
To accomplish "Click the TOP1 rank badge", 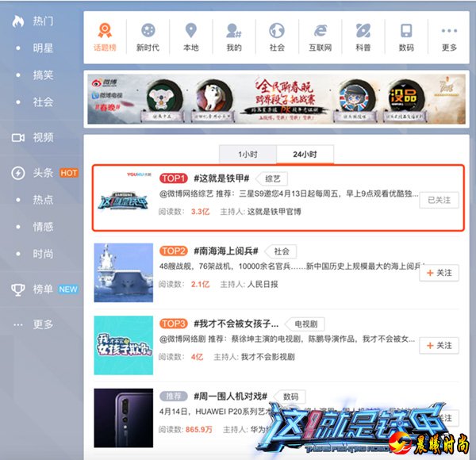I will [173, 178].
